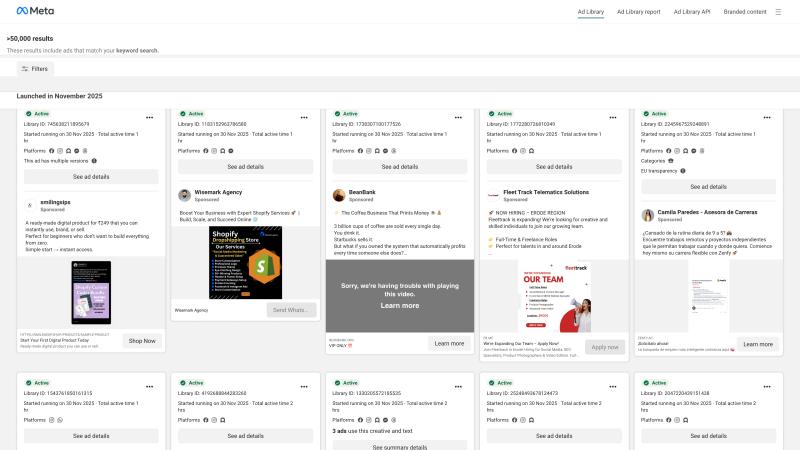This screenshot has height=450, width=800.
Task: Open the Filters button
Action: (x=35, y=69)
